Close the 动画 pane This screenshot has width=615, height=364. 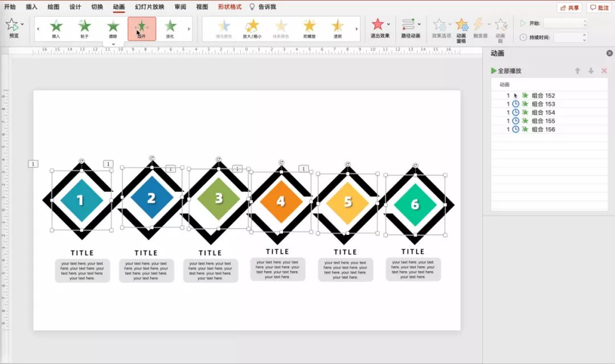tap(609, 53)
